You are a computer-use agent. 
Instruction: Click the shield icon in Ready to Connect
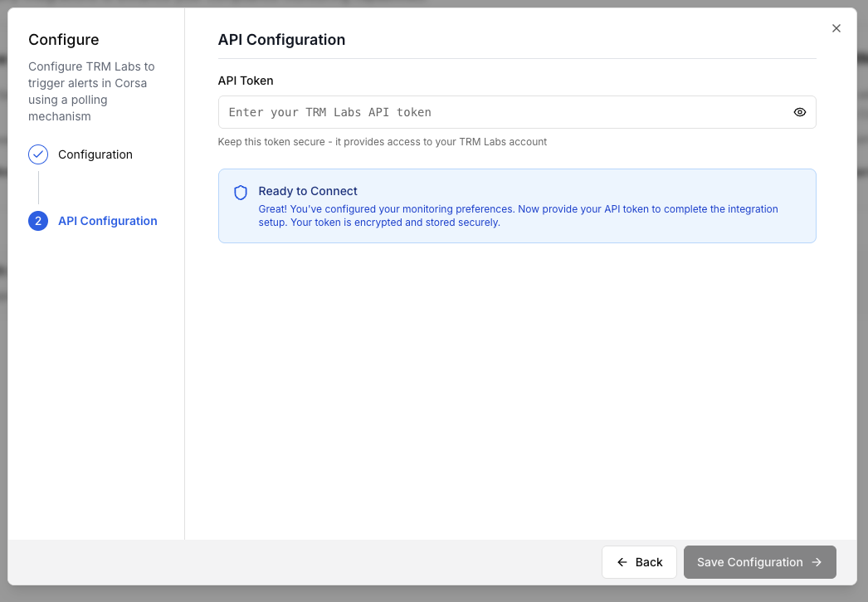241,193
